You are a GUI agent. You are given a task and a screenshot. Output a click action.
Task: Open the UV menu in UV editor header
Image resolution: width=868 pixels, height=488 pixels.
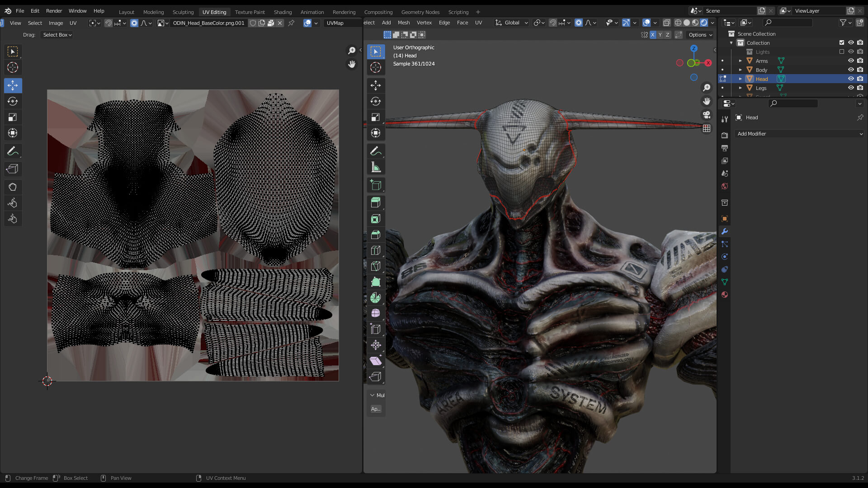point(73,23)
